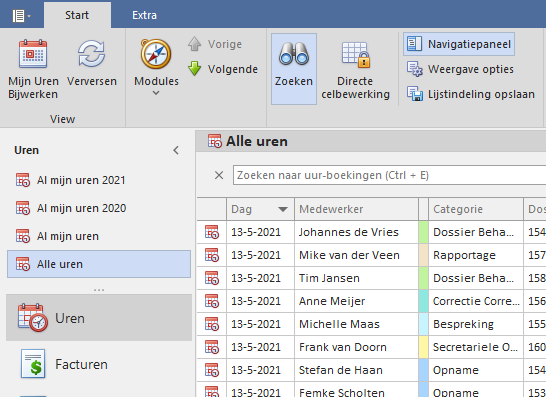
Task: Click the Vorige up arrow icon
Action: [195, 44]
